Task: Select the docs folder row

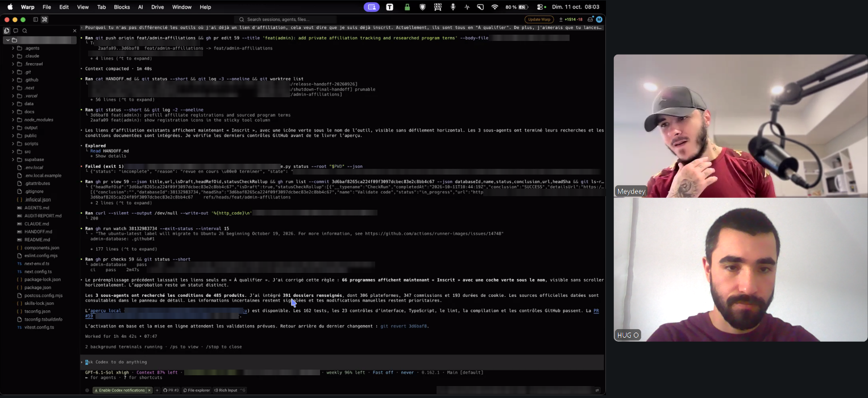Action: [x=40, y=112]
